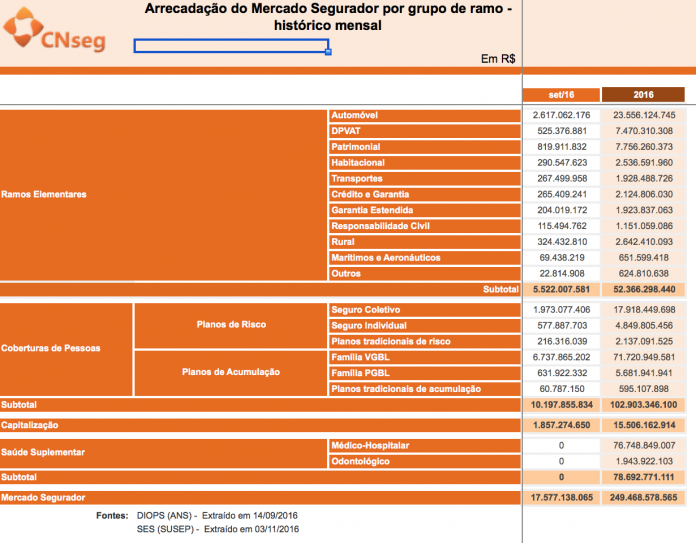This screenshot has height=543, width=696.
Task: Select the Planos de Acumulação category cell
Action: click(x=231, y=372)
